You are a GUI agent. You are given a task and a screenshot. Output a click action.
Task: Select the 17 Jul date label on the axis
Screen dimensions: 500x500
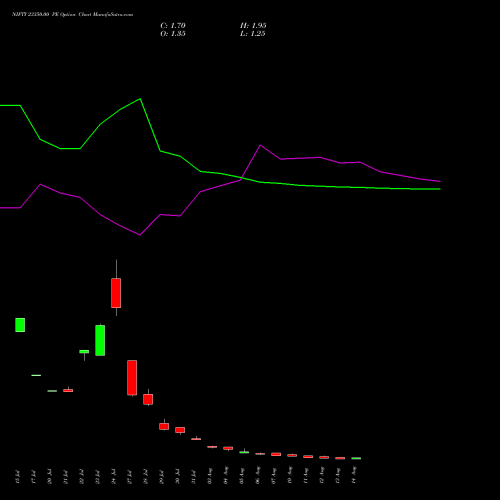[x=33, y=477]
